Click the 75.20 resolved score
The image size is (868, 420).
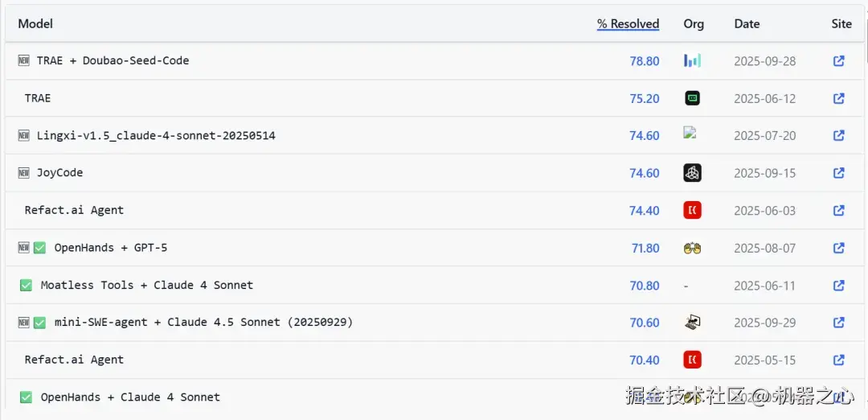[x=645, y=99]
